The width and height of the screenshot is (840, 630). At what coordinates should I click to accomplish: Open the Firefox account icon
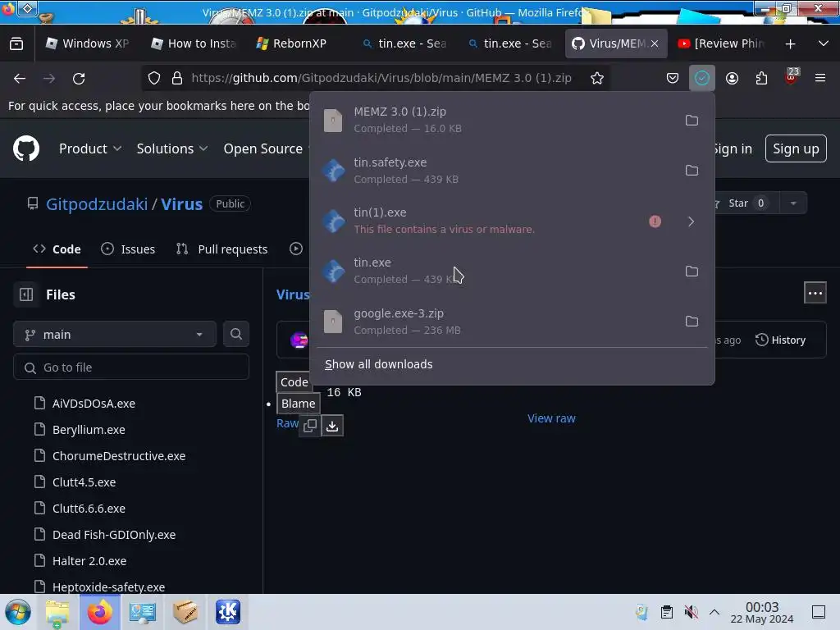[x=732, y=78]
